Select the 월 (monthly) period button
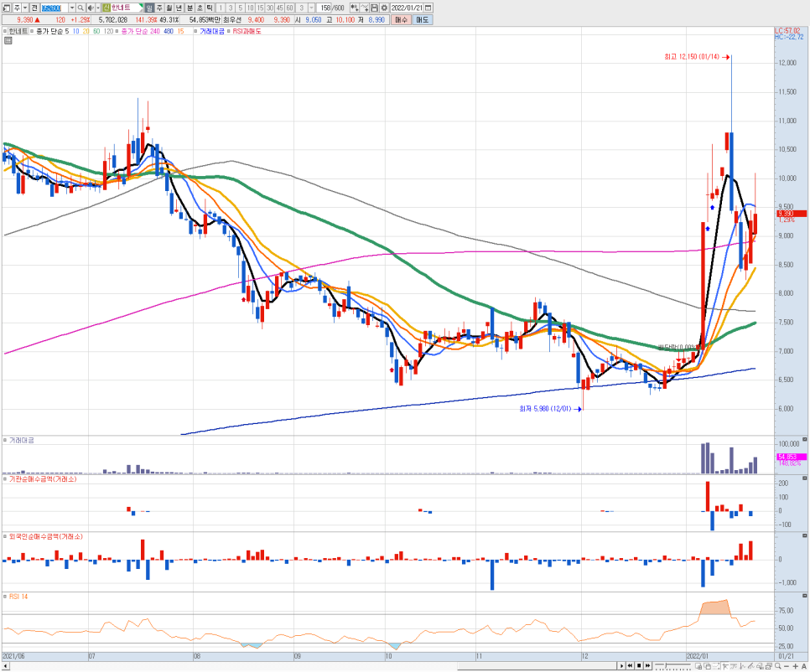Image resolution: width=810 pixels, height=672 pixels. 169,8
